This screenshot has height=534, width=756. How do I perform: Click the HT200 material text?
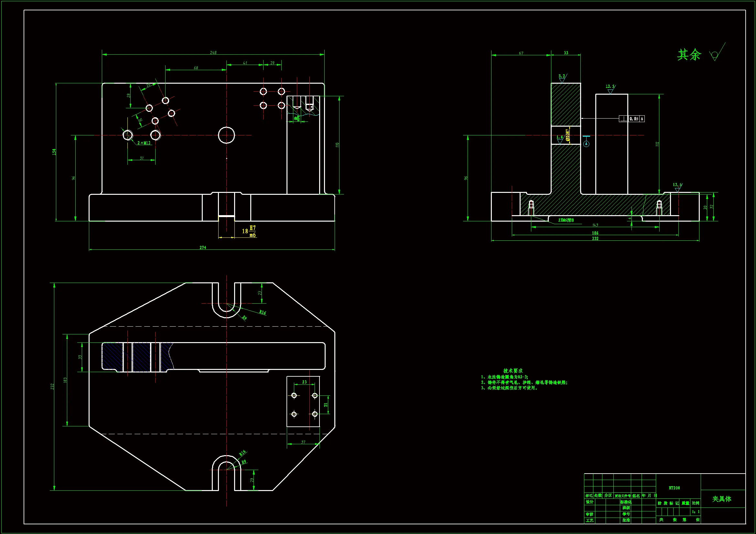(x=674, y=488)
